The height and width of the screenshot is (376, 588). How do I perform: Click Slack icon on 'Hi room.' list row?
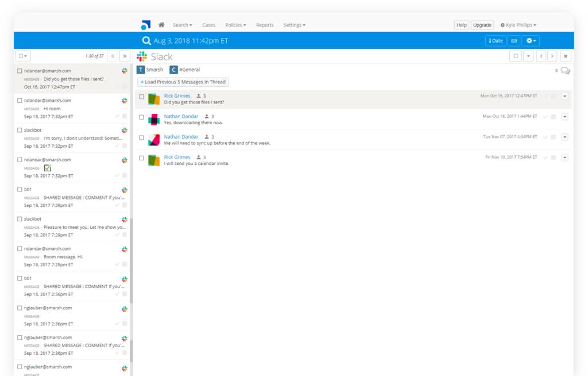(125, 100)
